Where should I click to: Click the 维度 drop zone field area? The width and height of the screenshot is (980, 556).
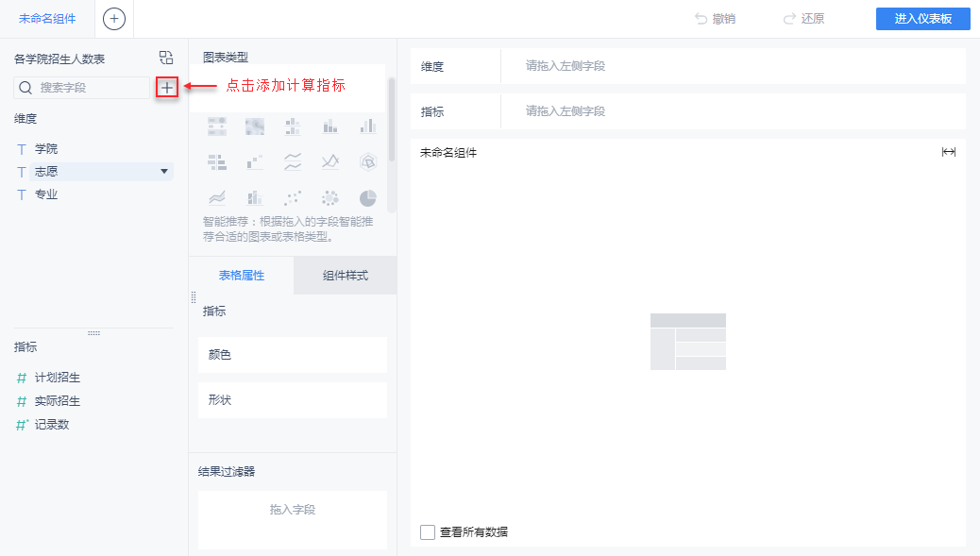pyautogui.click(x=734, y=66)
